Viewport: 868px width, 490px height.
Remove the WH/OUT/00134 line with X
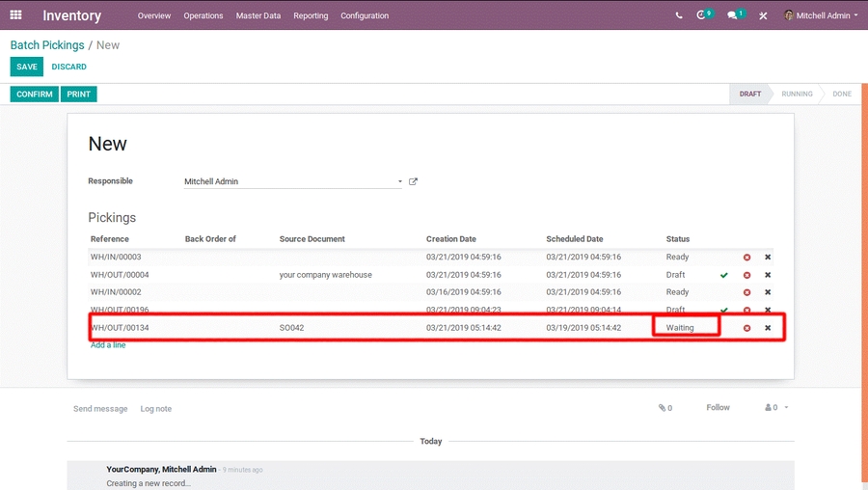[x=768, y=328]
